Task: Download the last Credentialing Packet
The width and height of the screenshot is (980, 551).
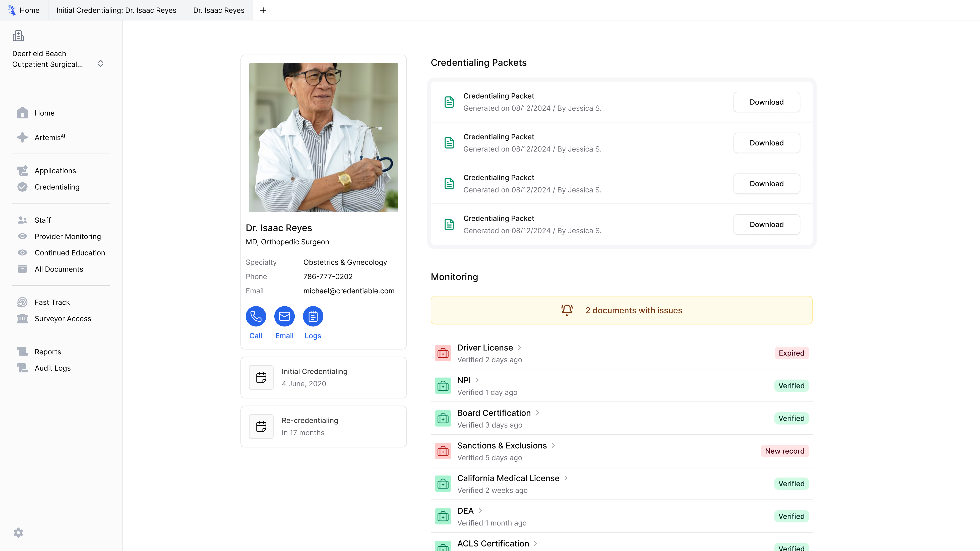Action: (x=766, y=224)
